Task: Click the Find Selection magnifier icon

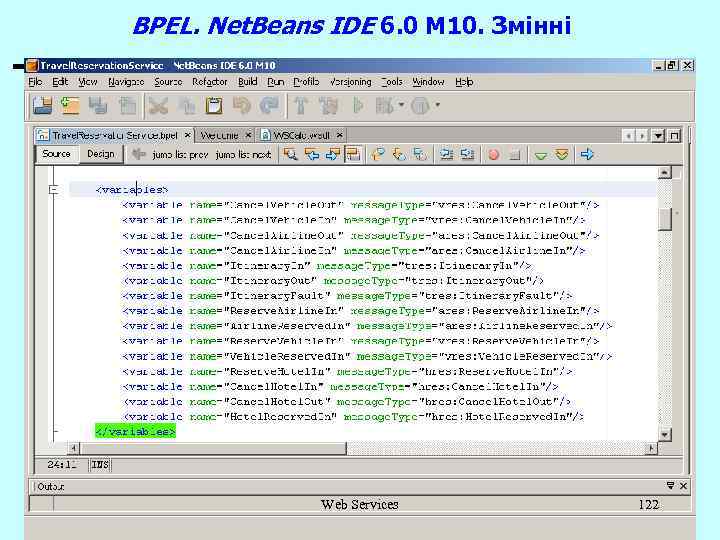Action: click(x=290, y=154)
